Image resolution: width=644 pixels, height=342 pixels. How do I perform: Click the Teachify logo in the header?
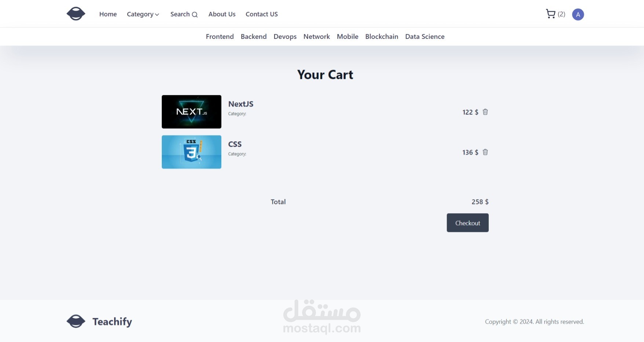point(76,14)
